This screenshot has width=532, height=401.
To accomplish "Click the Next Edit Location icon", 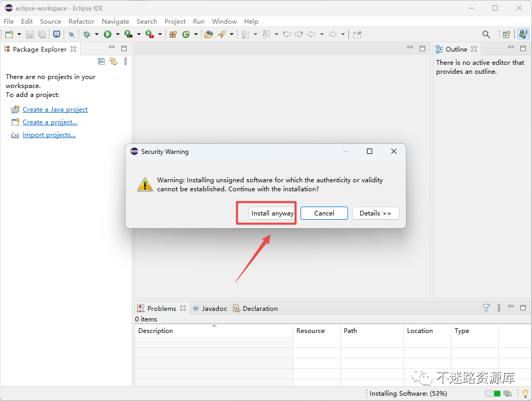I will (x=299, y=34).
